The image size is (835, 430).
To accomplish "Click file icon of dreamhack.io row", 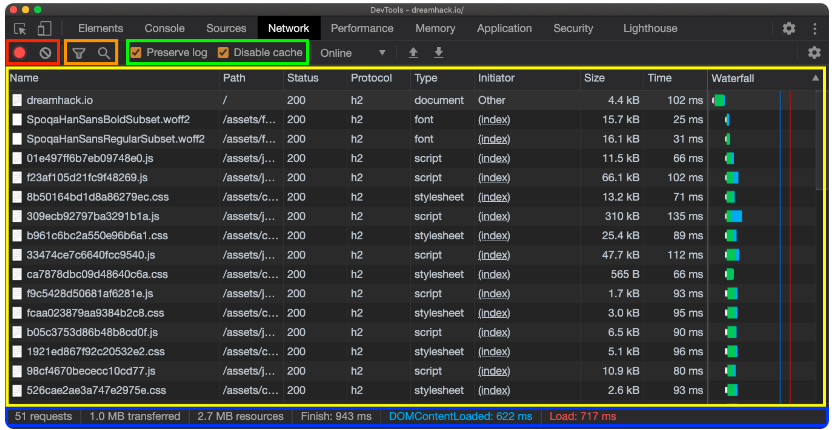I will (18, 100).
